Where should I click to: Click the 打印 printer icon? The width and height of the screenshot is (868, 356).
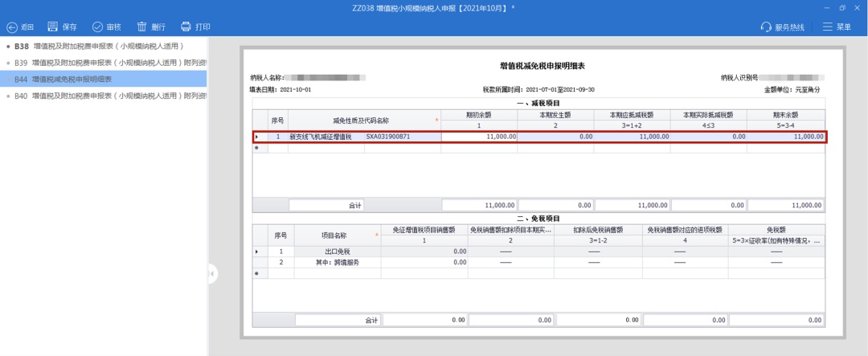pos(186,27)
